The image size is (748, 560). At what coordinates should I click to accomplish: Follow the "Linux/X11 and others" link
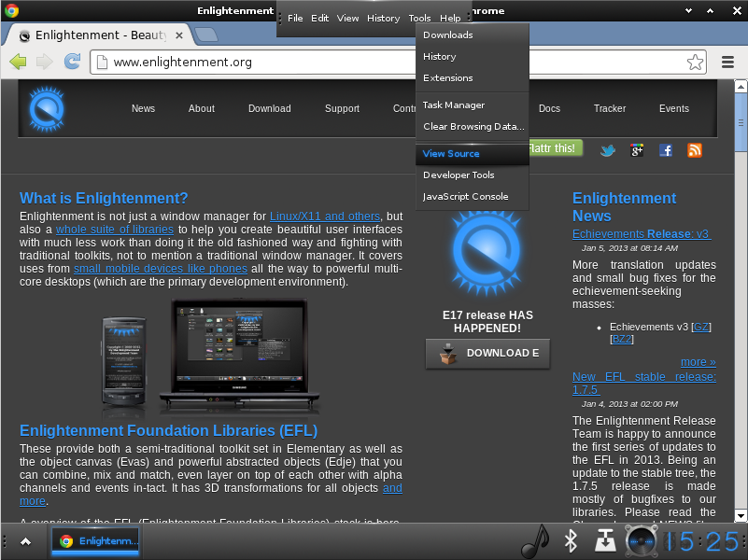pos(324,217)
